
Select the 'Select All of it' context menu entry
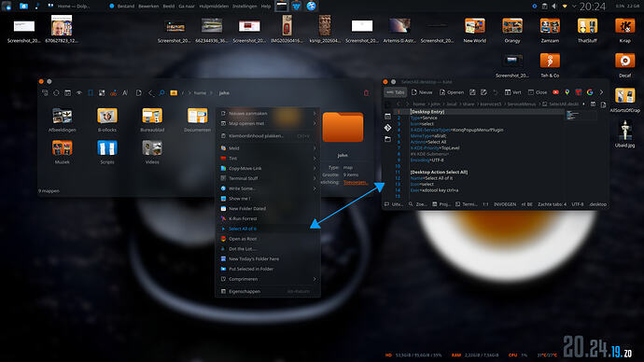(267, 229)
